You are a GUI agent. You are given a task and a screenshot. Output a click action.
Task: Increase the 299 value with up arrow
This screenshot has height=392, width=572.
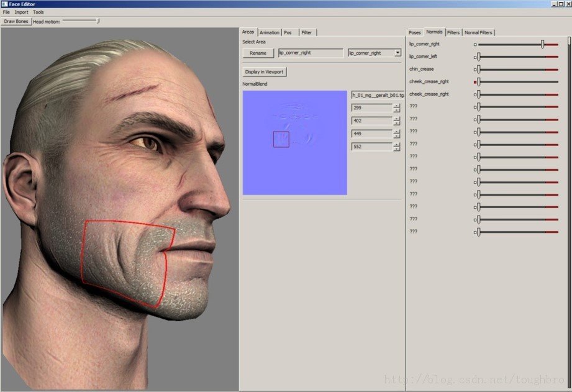pos(396,106)
